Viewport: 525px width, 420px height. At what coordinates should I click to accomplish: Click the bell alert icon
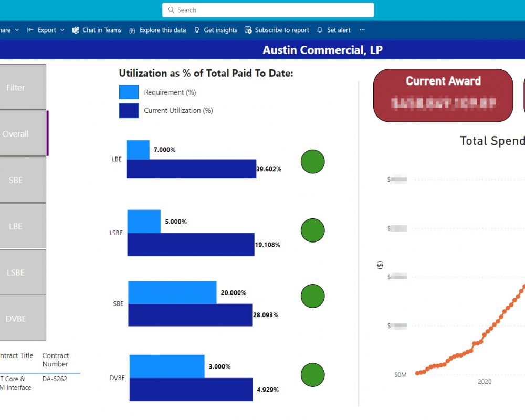320,30
